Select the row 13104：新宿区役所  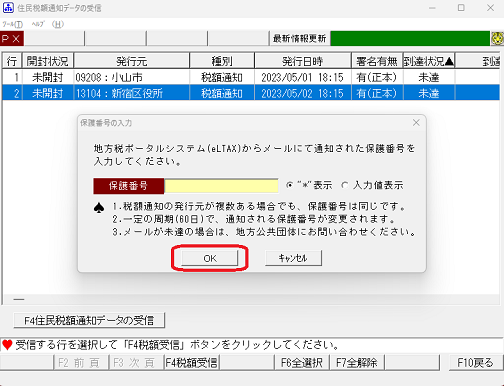(x=251, y=93)
